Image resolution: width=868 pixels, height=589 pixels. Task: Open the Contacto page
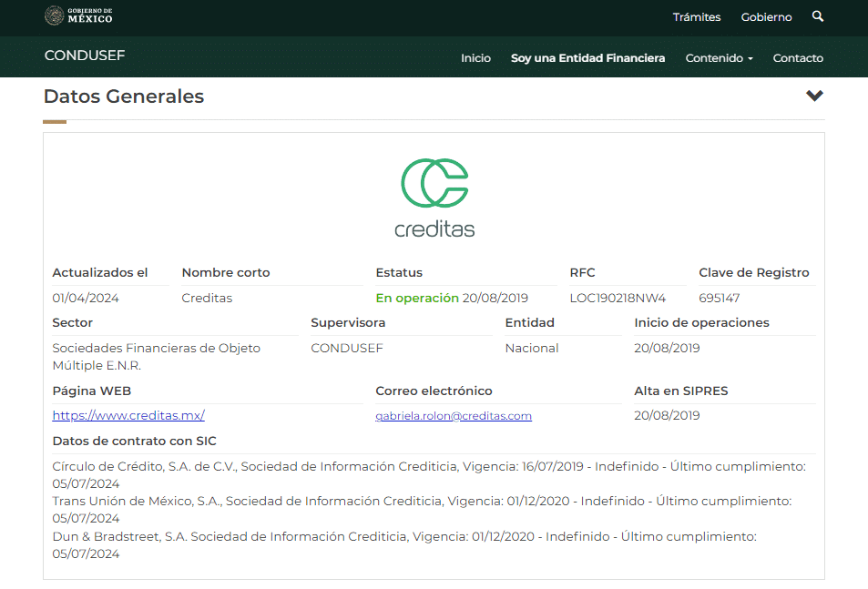(798, 58)
